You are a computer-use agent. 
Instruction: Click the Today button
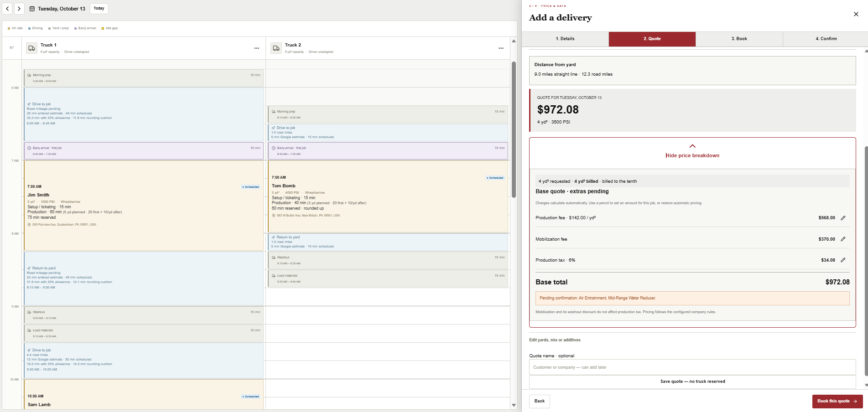coord(99,9)
